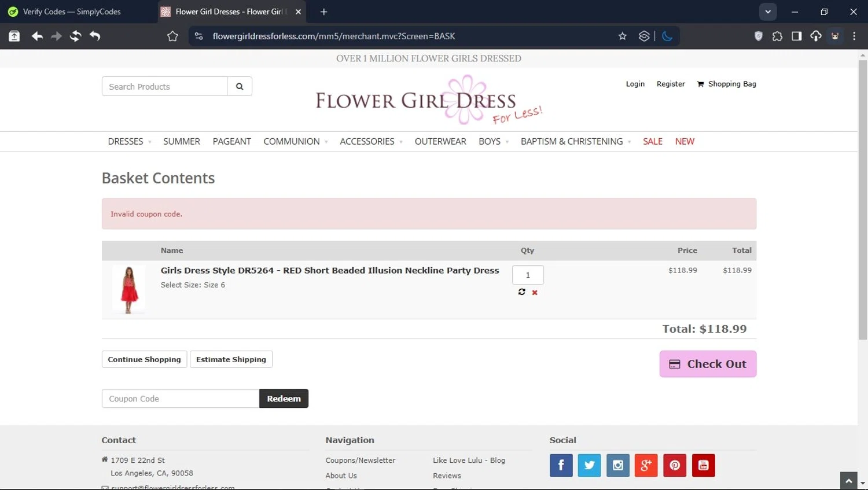Open the YouTube social icon
The height and width of the screenshot is (490, 868).
coord(704,465)
